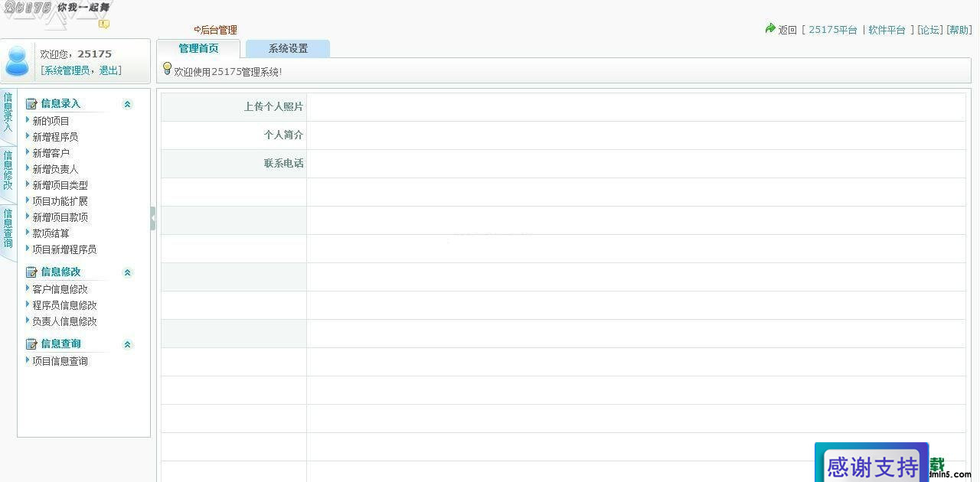Screen dimensions: 980x482
Task: Click the 上传个人照片 field cell
Action: tap(636, 107)
